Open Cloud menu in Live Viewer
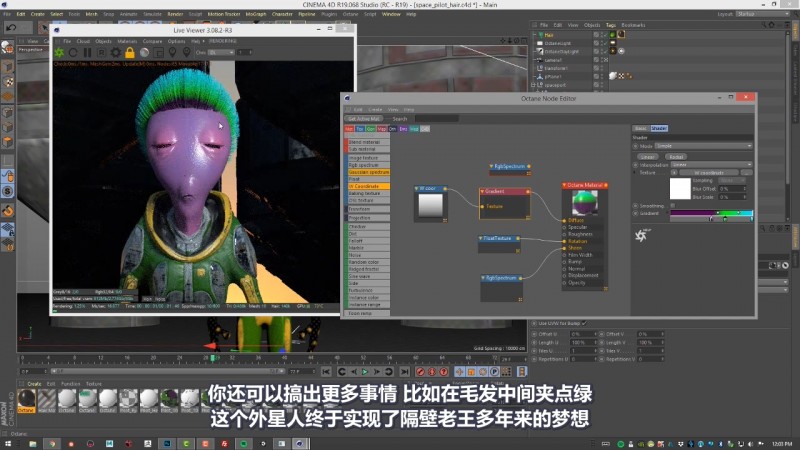The width and height of the screenshot is (800, 450). tap(83, 41)
